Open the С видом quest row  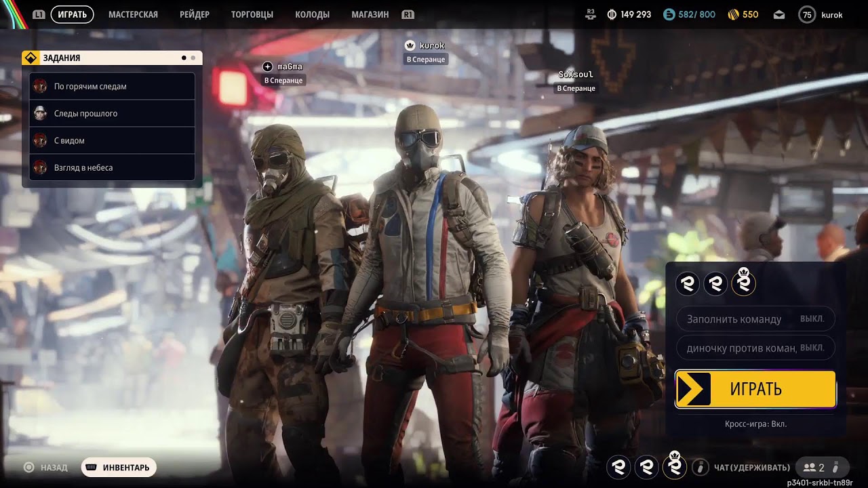pyautogui.click(x=113, y=140)
